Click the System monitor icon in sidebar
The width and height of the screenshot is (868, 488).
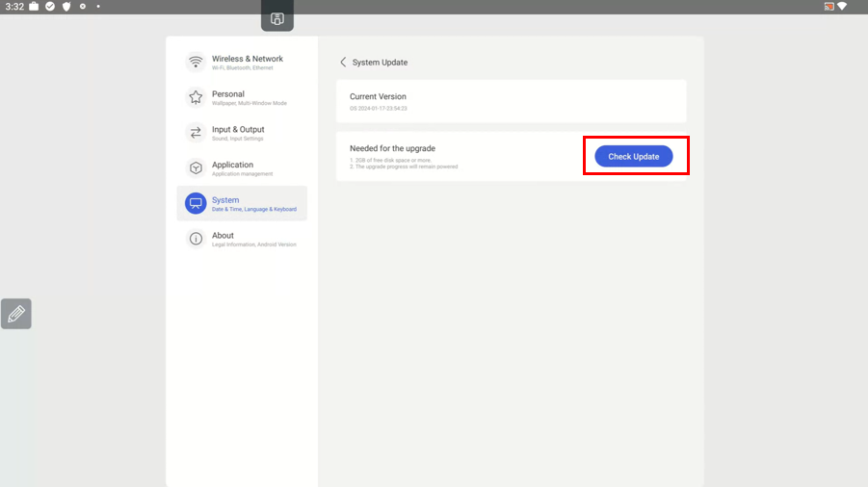[196, 203]
